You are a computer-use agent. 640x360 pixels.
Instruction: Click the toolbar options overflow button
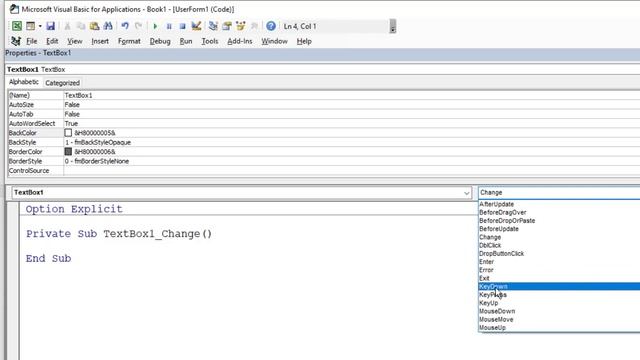pos(393,26)
